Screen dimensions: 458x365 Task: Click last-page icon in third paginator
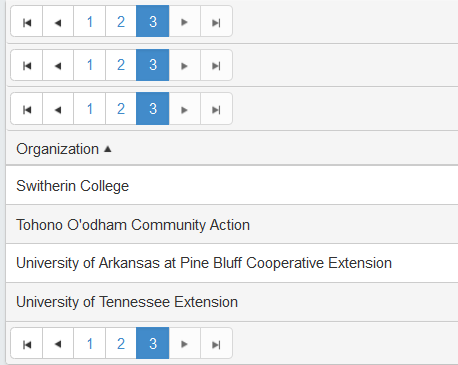pyautogui.click(x=216, y=109)
